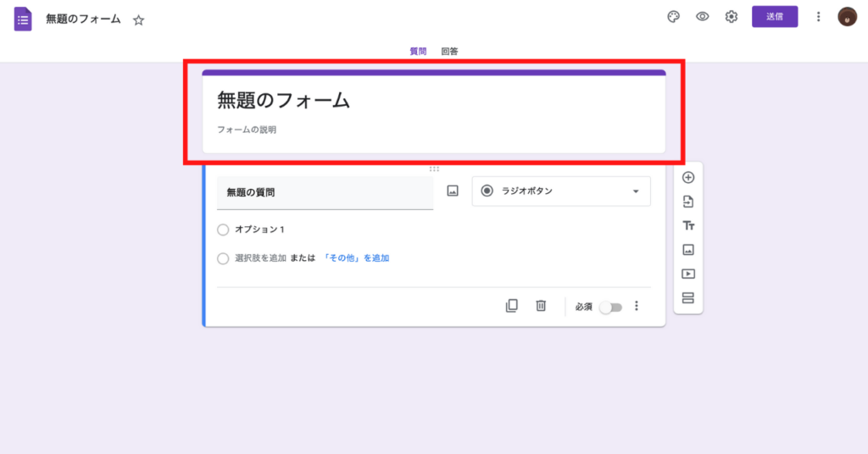Add a section from the side toolbar
Image resolution: width=868 pixels, height=454 pixels.
point(688,297)
